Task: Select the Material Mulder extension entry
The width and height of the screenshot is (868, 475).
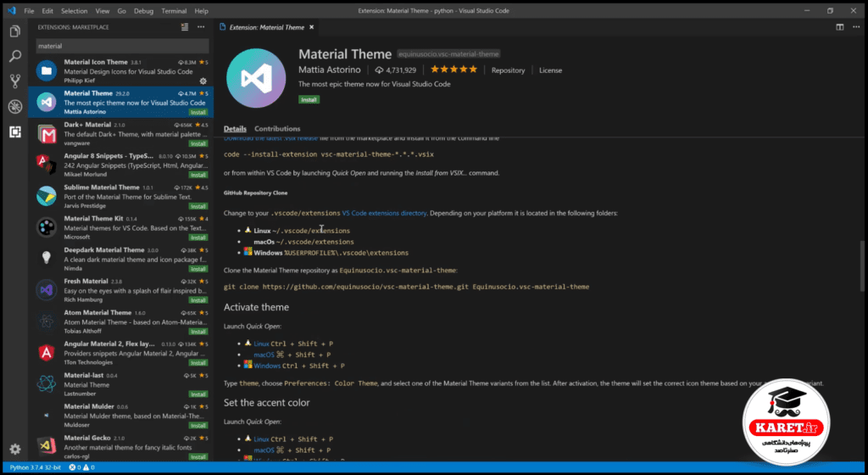Action: click(x=120, y=416)
